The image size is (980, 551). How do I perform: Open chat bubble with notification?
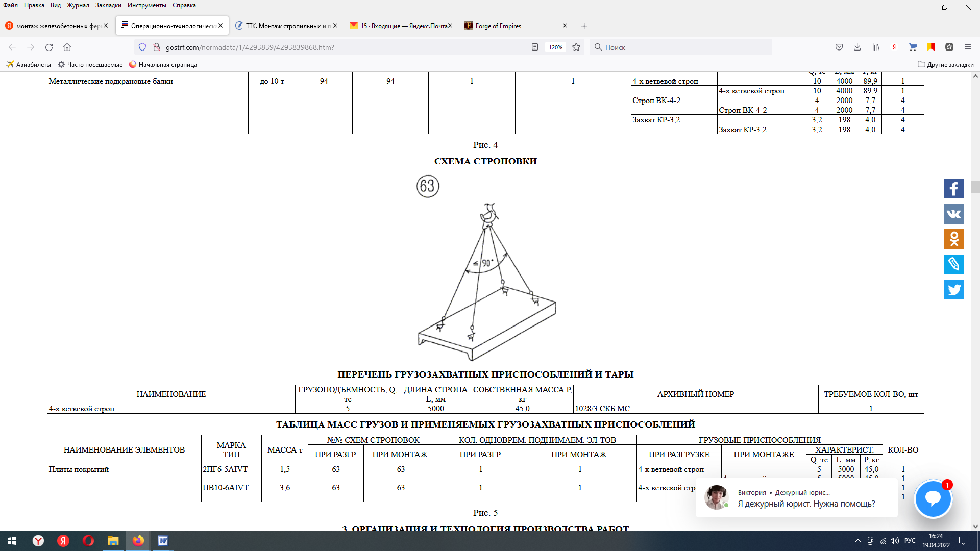point(933,498)
